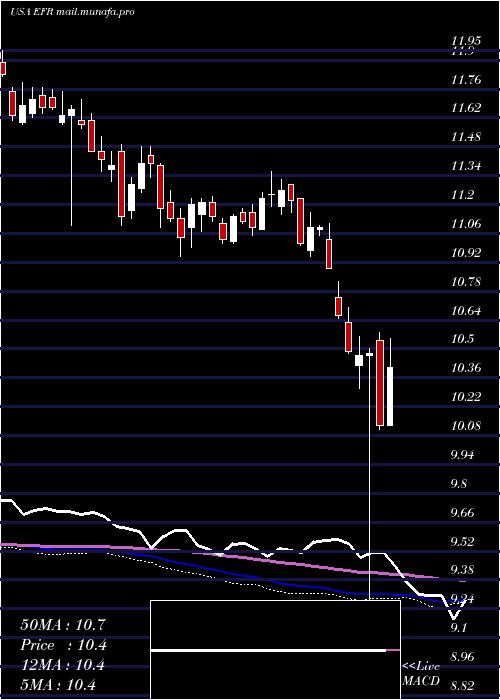The width and height of the screenshot is (500, 700).
Task: Click the 5MA : 10.4 label
Action: coord(58,685)
